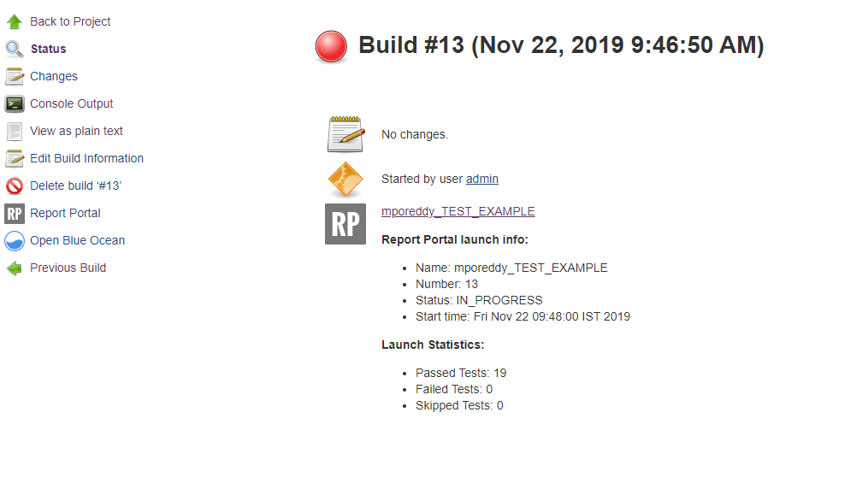
Task: Select the Previous Build green arrow icon
Action: tap(14, 267)
